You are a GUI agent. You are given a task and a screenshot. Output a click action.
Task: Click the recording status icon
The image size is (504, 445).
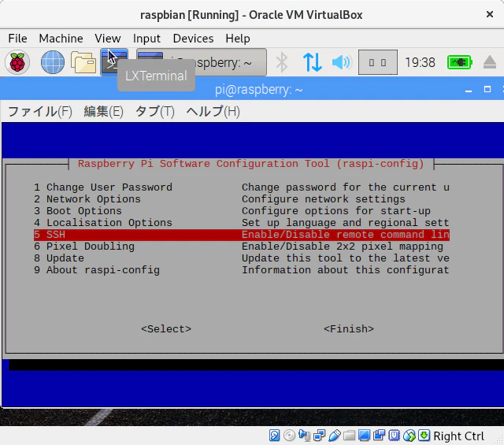(x=380, y=436)
